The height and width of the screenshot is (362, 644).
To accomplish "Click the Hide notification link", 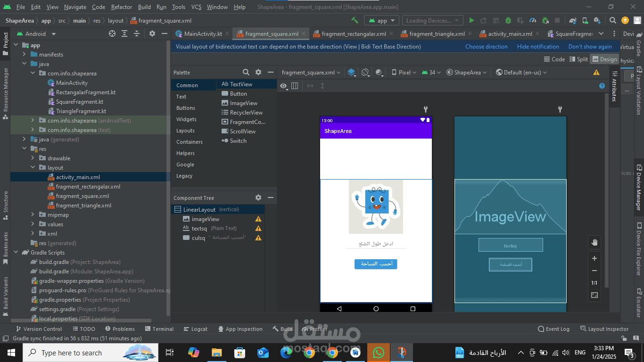I will pyautogui.click(x=538, y=47).
